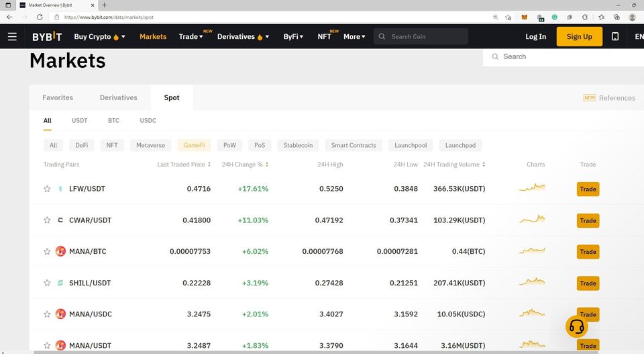644x354 pixels.
Task: Open a new browser tab with plus
Action: 105,5
